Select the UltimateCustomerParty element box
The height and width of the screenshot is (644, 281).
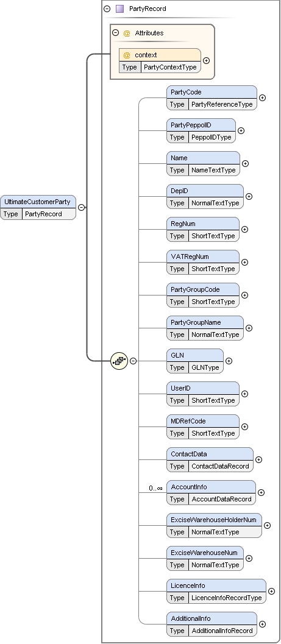38,207
